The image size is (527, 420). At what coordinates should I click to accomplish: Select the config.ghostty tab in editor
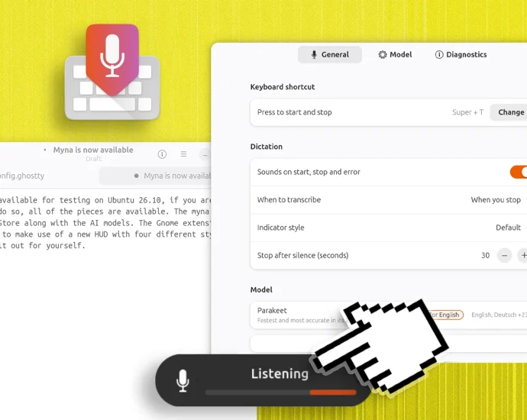pyautogui.click(x=22, y=176)
